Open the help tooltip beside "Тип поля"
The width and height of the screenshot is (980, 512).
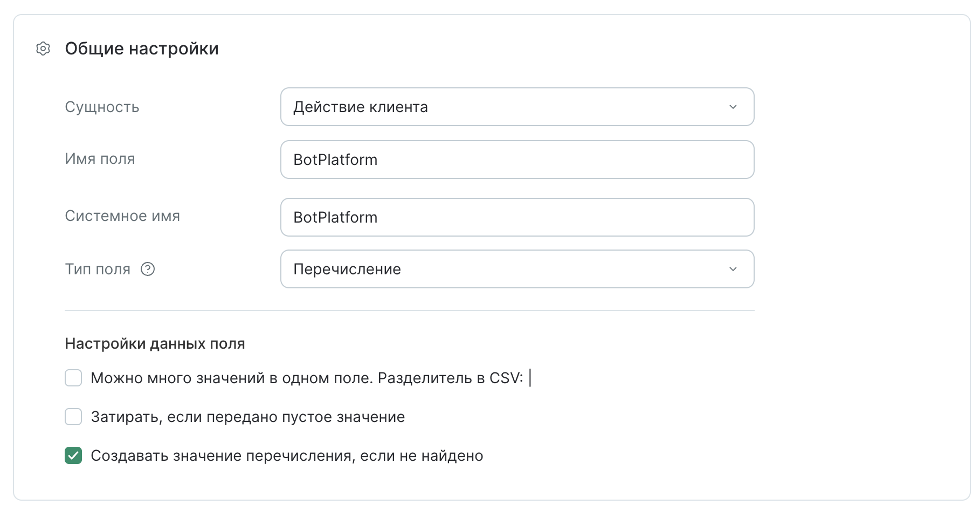148,268
